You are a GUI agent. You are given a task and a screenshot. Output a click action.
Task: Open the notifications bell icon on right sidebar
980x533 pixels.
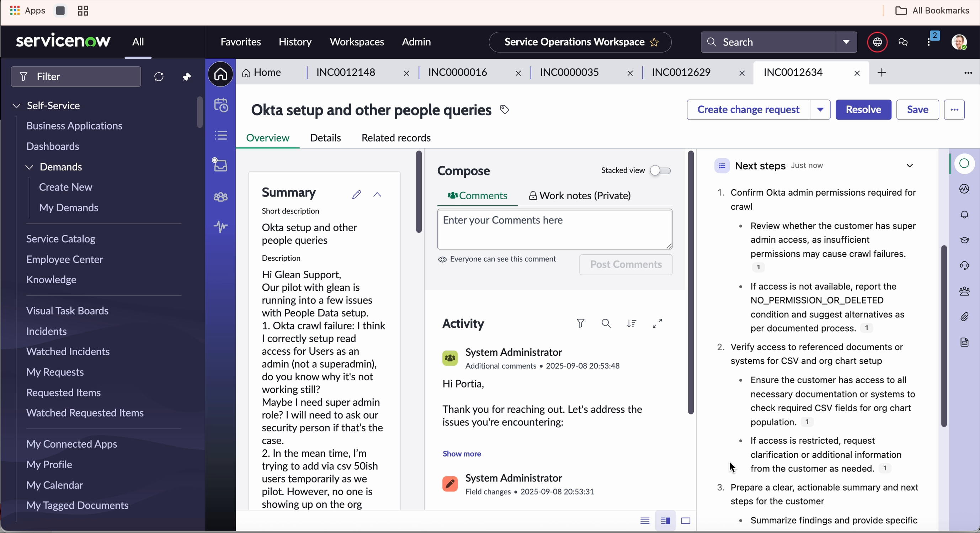tap(965, 214)
